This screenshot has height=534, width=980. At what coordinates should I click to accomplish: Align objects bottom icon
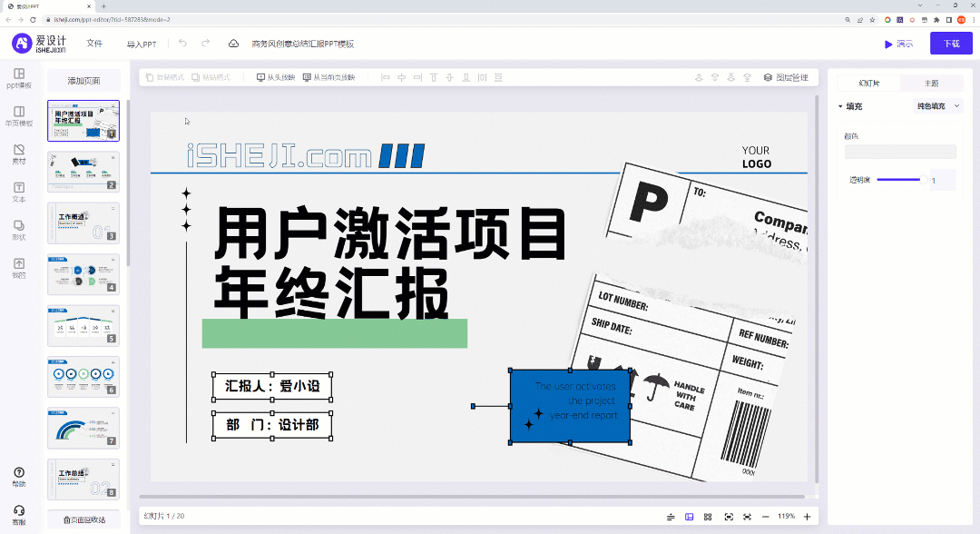pos(465,77)
